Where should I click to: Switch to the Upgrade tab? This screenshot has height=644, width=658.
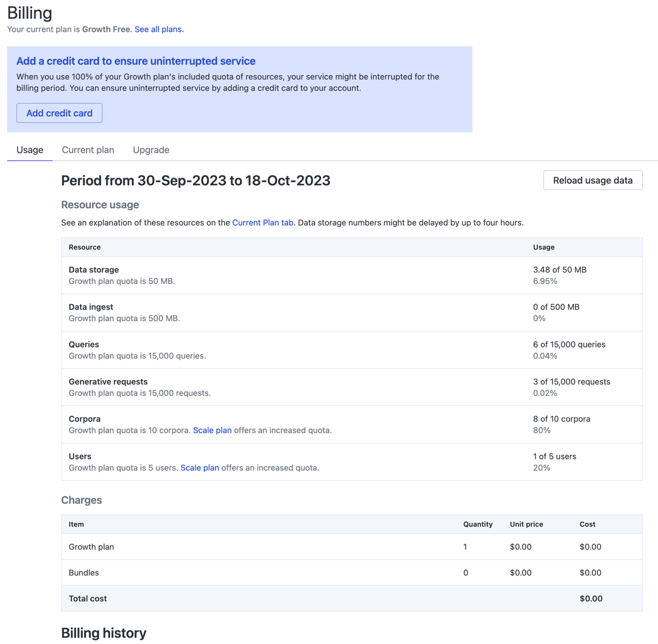coord(151,150)
